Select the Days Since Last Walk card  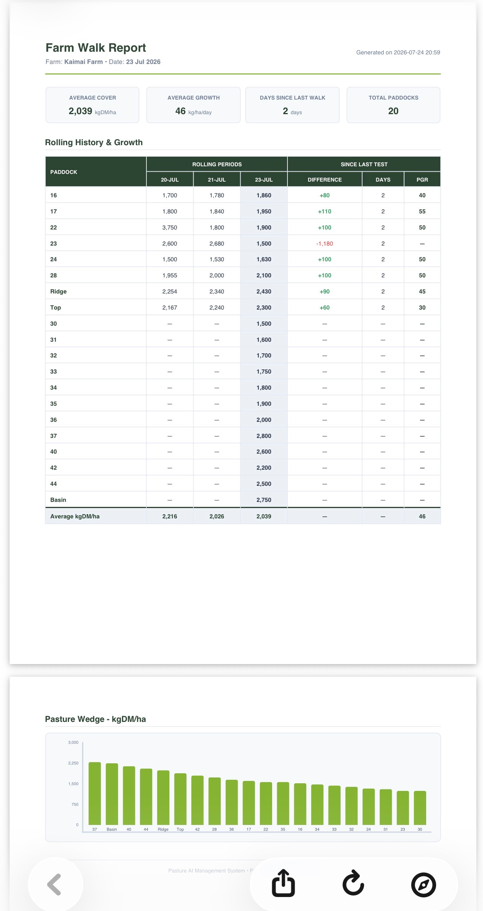[292, 105]
